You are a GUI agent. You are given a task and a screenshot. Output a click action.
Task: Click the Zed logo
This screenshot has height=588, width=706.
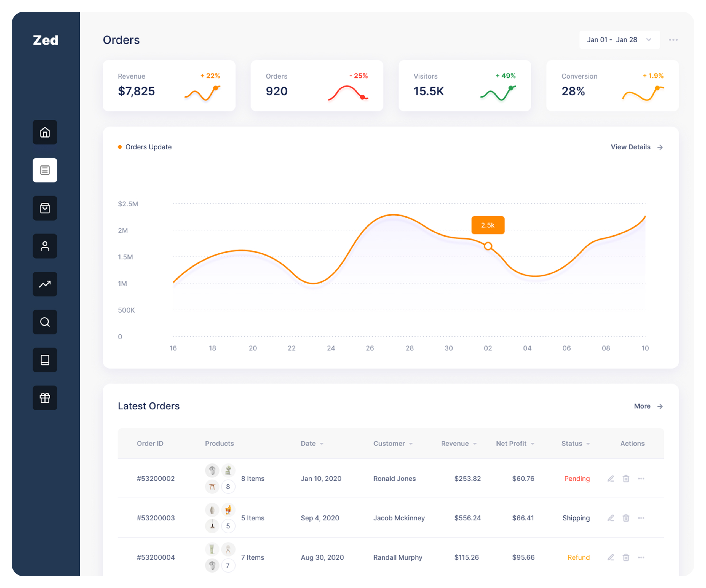click(46, 40)
